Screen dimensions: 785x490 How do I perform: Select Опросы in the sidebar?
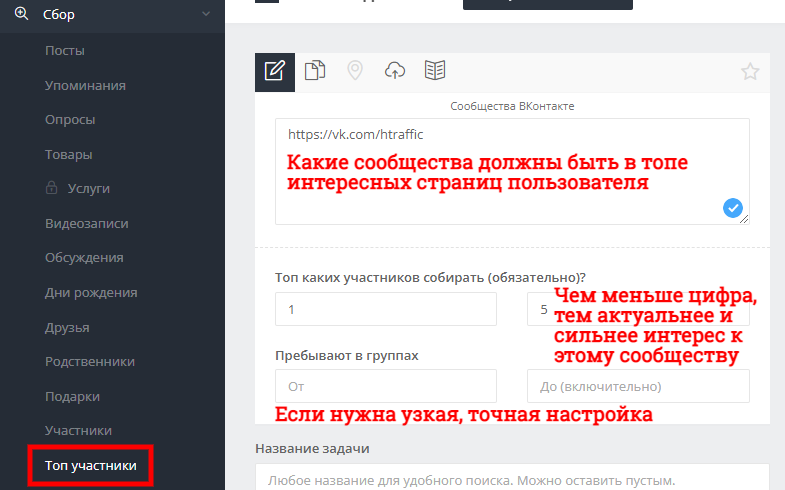[70, 120]
